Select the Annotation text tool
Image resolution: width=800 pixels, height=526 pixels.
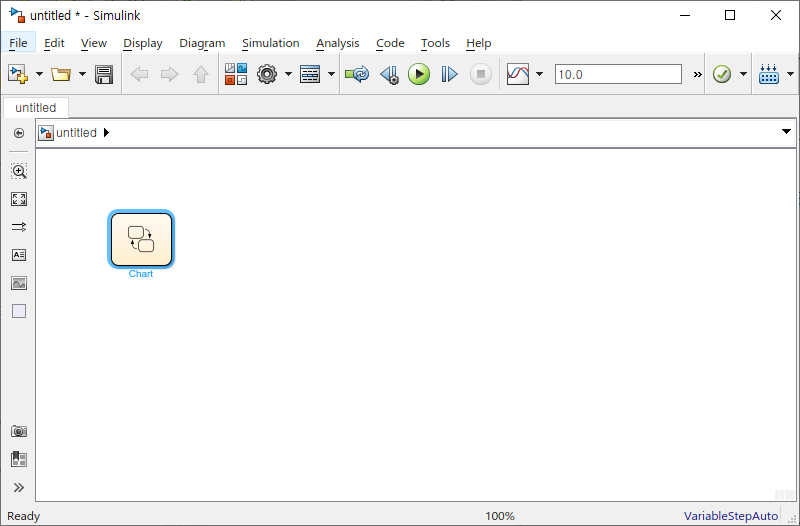[19, 255]
